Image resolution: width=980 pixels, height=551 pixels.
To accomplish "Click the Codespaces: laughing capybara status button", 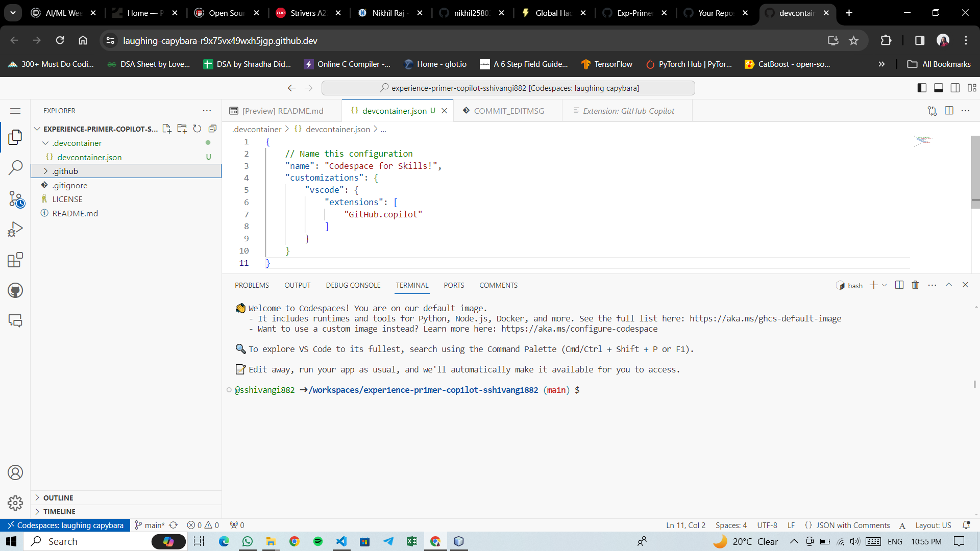I will tap(65, 525).
